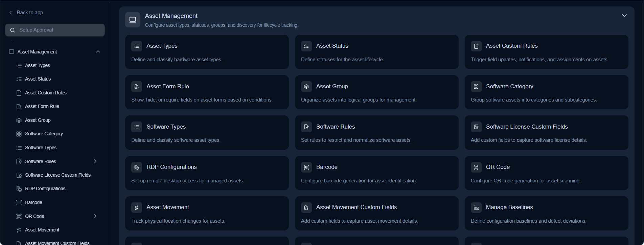The image size is (644, 245).
Task: Click 'Show, hide, or require fields' description
Action: tap(202, 100)
